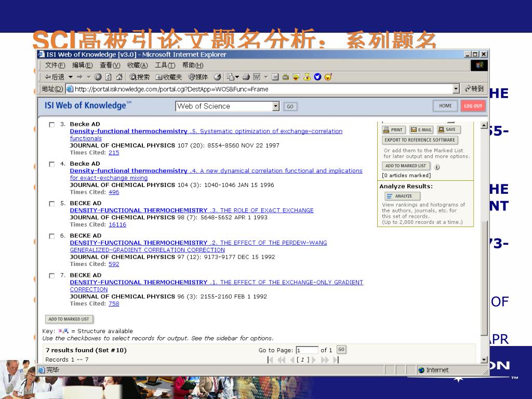Open the Web of Science product dropdown
This screenshot has width=532, height=399.
(276, 106)
